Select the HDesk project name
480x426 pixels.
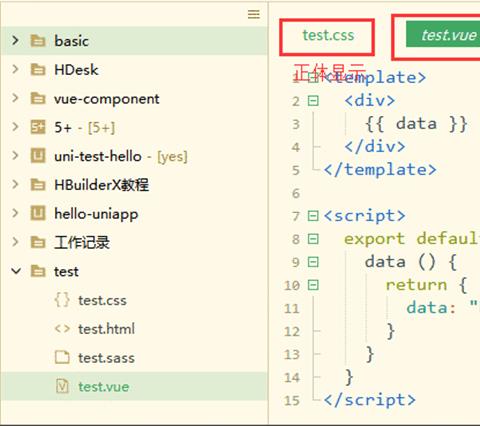click(76, 70)
